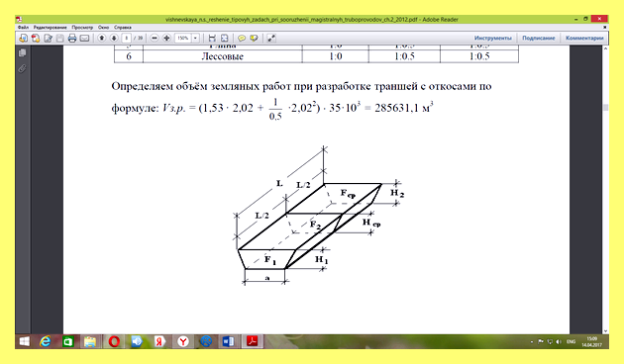Click the fit width scrolling icon
This screenshot has height=364, width=624.
point(212,39)
